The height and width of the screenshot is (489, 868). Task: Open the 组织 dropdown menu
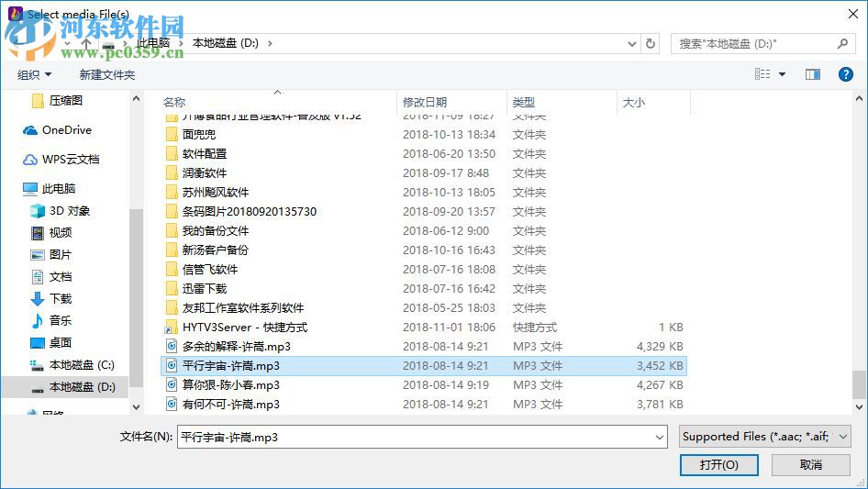34,74
